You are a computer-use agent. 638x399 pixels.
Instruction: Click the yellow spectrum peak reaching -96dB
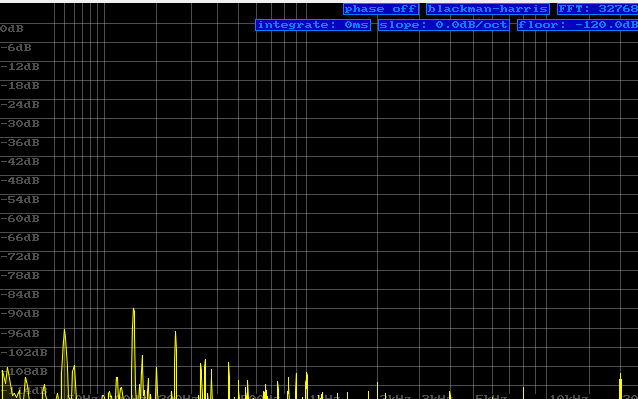pyautogui.click(x=64, y=332)
